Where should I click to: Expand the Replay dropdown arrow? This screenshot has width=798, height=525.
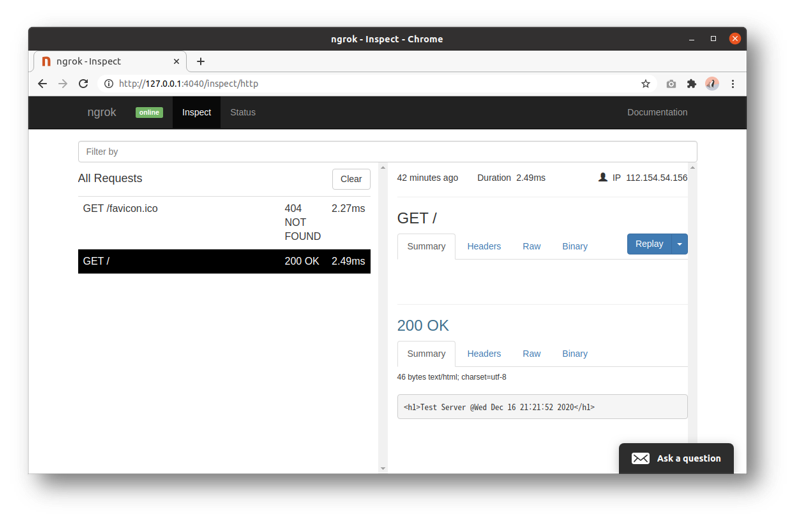pos(680,244)
